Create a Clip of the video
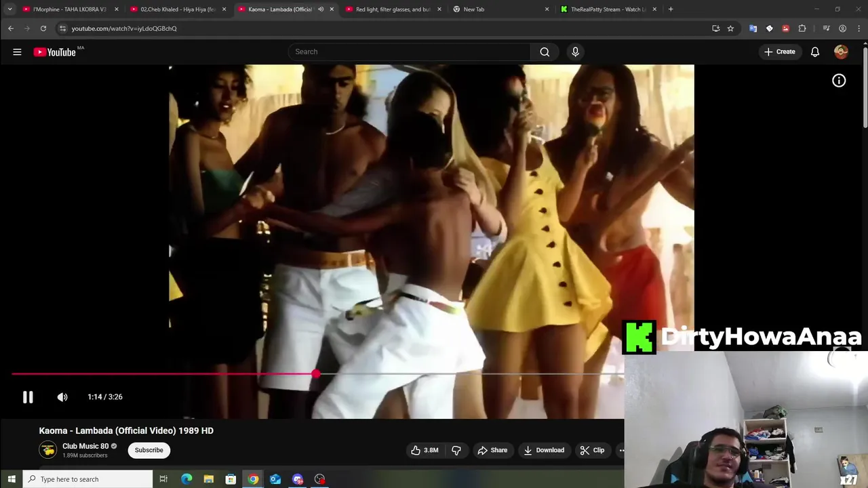868x488 pixels. pyautogui.click(x=592, y=450)
